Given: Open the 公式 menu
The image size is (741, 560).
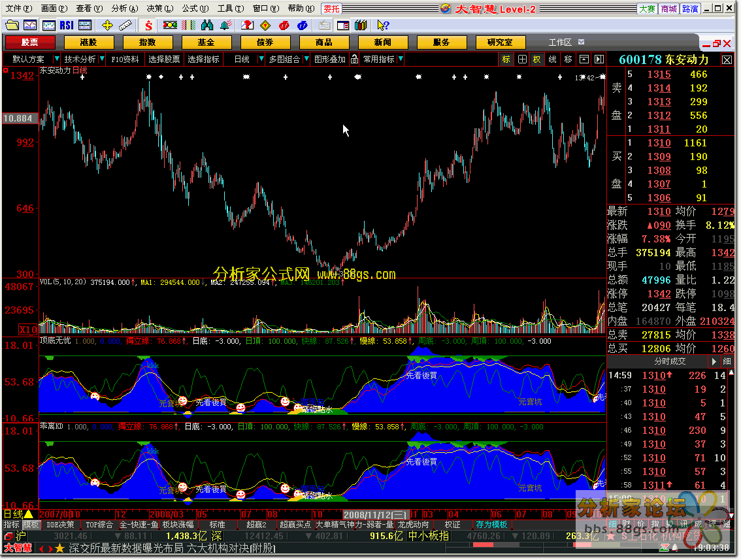Looking at the screenshot, I should click(195, 8).
